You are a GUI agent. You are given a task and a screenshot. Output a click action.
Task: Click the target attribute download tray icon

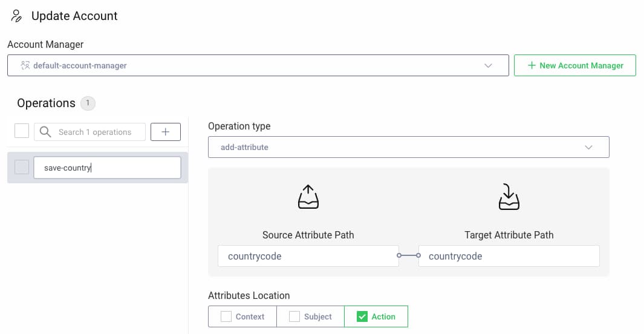pos(509,197)
